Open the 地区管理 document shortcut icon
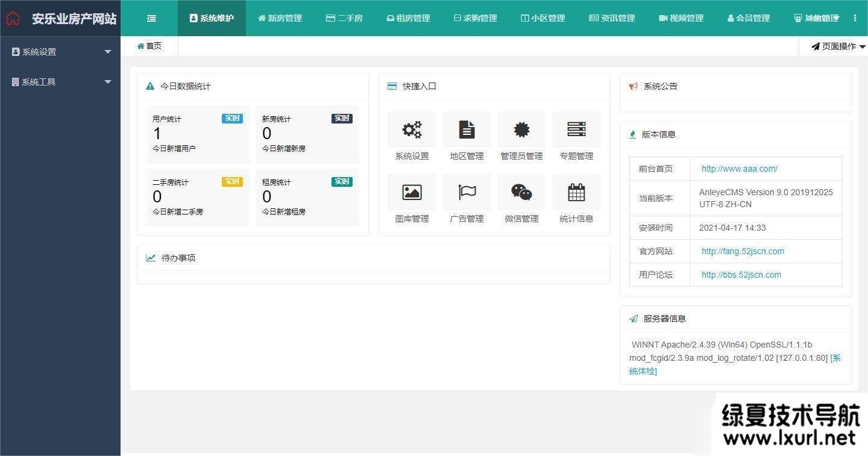868x456 pixels. [x=467, y=130]
